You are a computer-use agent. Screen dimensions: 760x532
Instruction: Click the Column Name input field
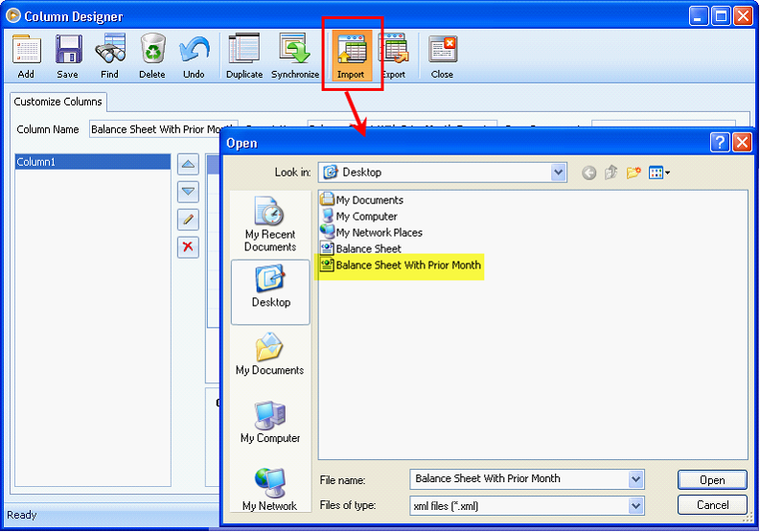[x=163, y=129]
